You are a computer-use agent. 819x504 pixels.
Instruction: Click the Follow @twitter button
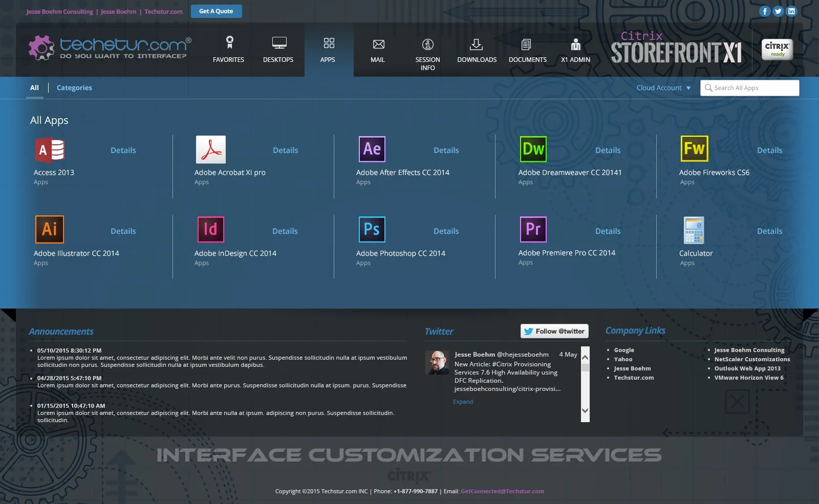coord(554,331)
